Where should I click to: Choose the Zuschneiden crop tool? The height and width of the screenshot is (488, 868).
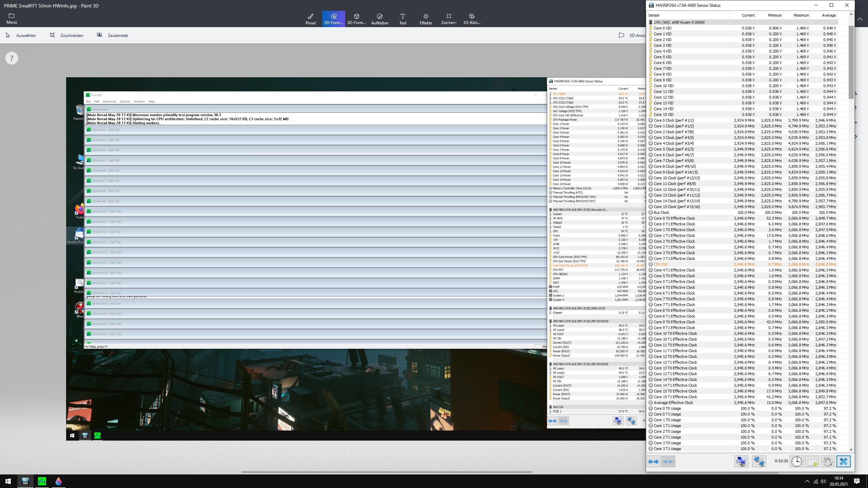click(x=66, y=35)
